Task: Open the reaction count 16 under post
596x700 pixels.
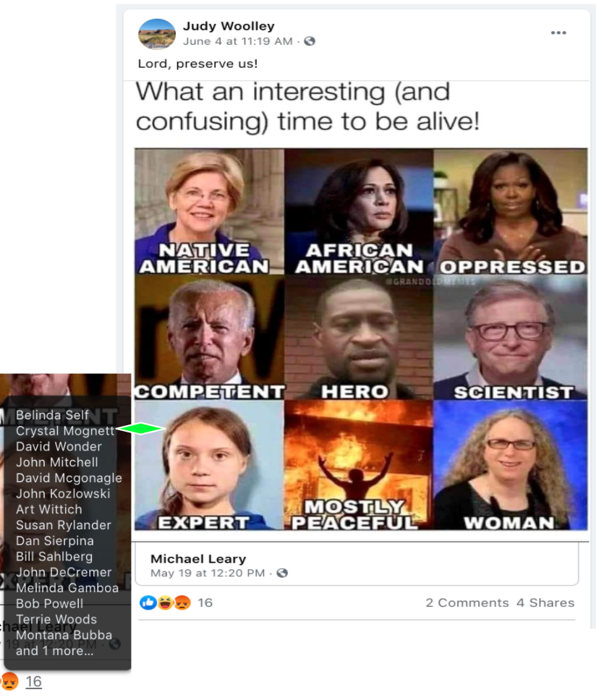Action: coord(205,602)
